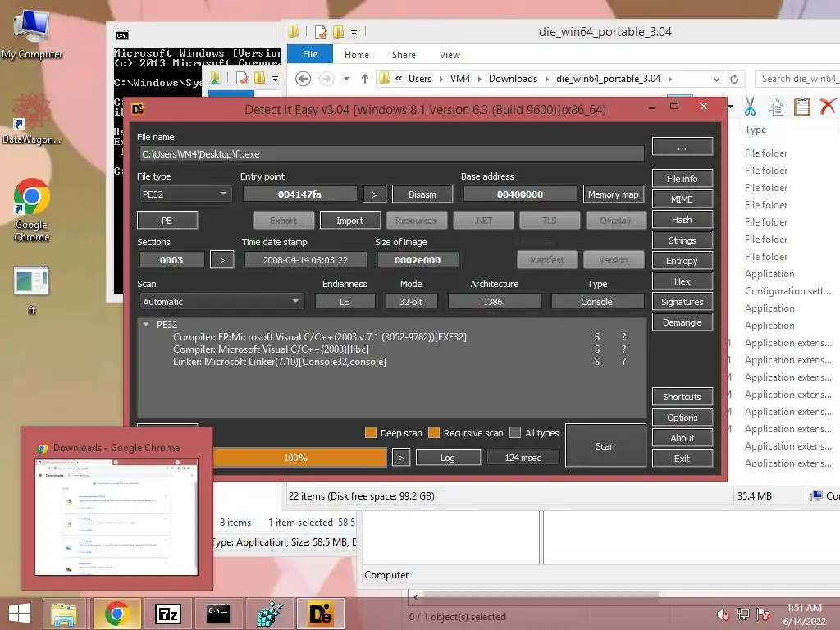Switch to Chrome in the taskbar

point(116,614)
